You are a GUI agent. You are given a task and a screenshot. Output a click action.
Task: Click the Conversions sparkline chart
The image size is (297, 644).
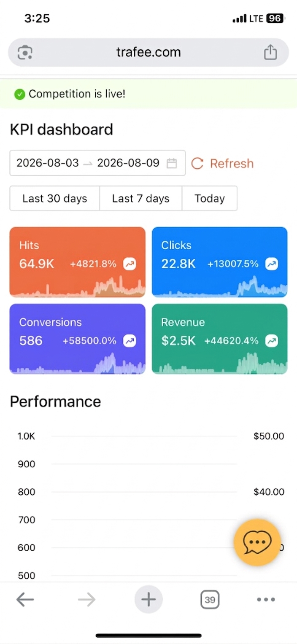coord(77,364)
